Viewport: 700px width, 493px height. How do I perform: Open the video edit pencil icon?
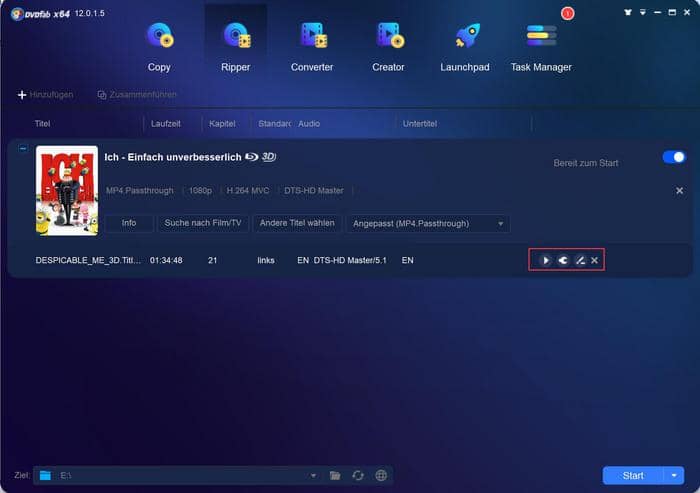[x=580, y=260]
